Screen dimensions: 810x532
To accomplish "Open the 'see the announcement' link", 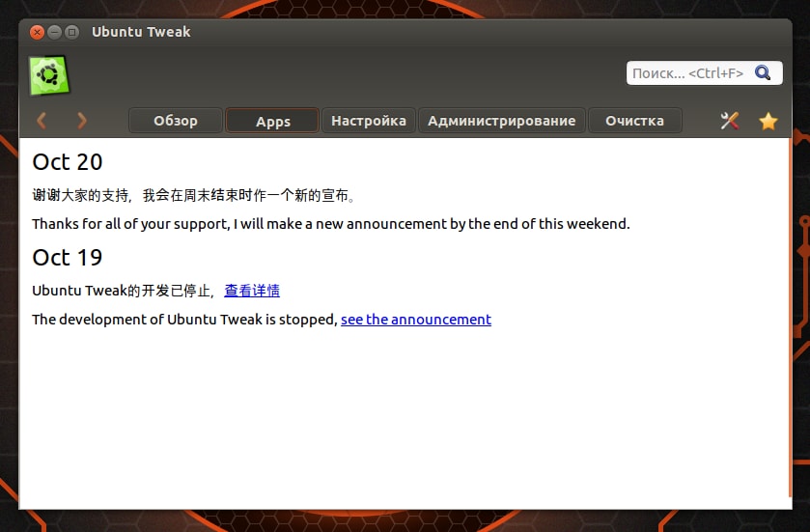I will click(x=416, y=320).
